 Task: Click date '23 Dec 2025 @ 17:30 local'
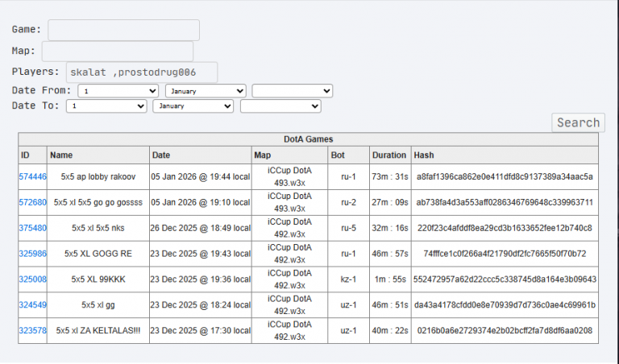point(201,330)
